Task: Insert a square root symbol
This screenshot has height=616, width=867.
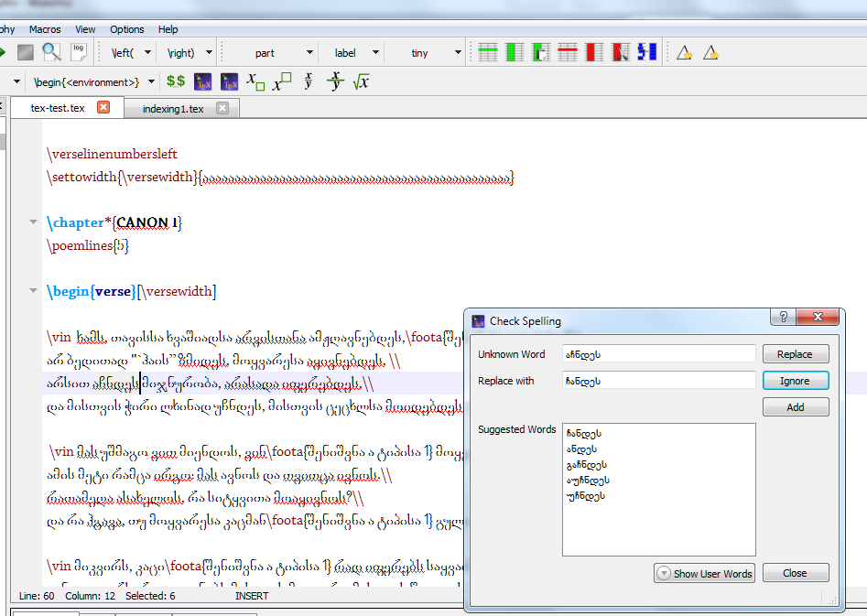Action: 361,81
